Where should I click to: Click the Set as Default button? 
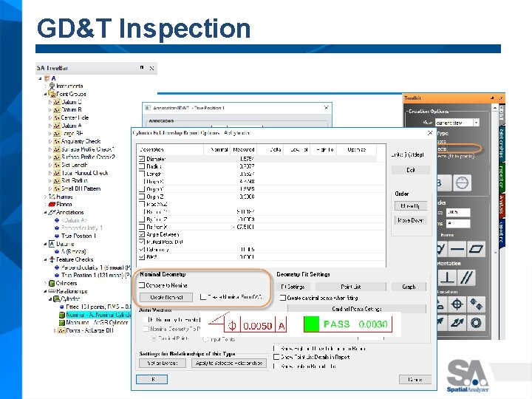coord(163,363)
